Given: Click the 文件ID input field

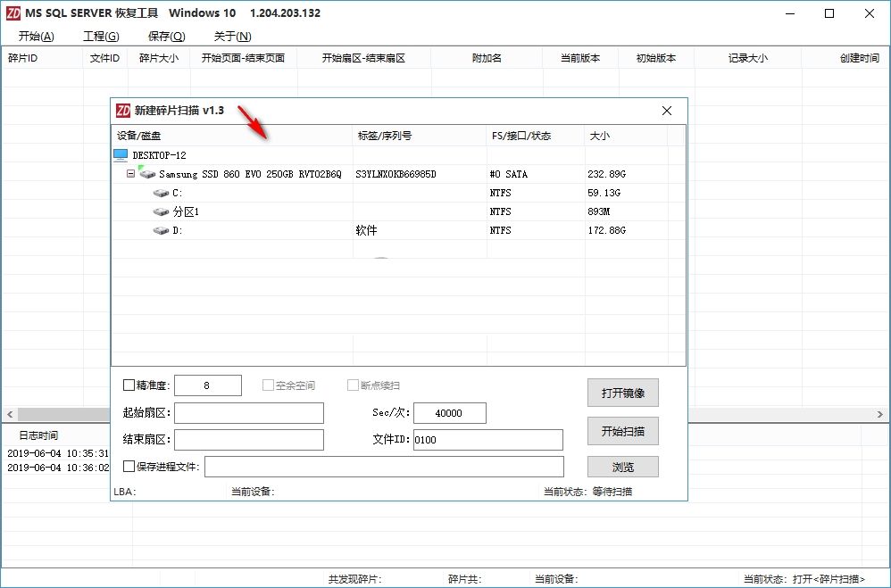Looking at the screenshot, I should pos(488,440).
